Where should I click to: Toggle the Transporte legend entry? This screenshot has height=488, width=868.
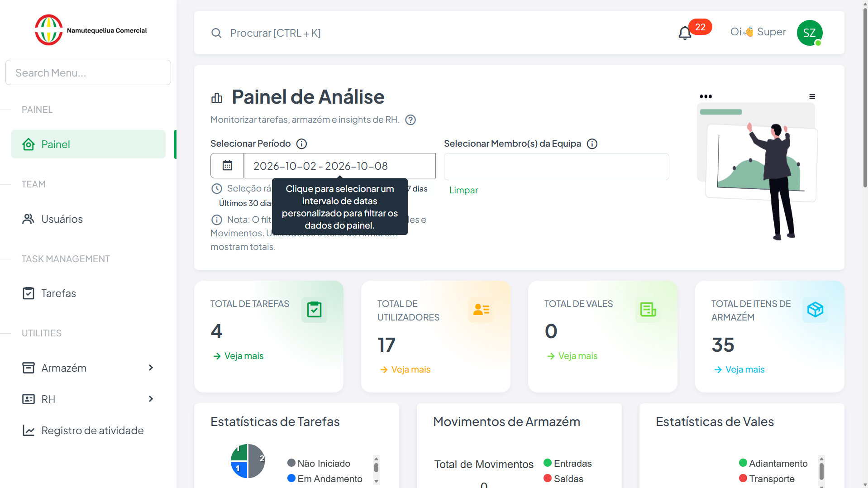767,478
